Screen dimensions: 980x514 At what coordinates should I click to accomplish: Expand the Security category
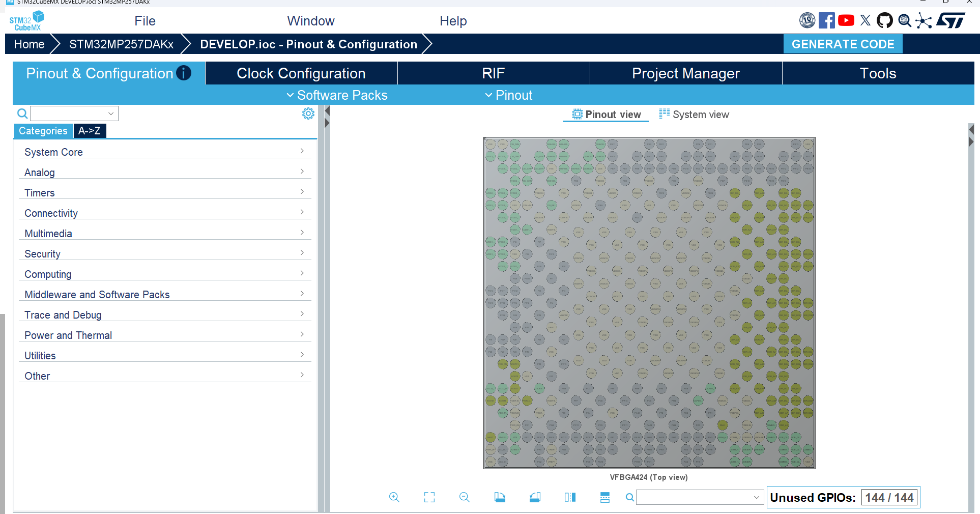(x=165, y=253)
